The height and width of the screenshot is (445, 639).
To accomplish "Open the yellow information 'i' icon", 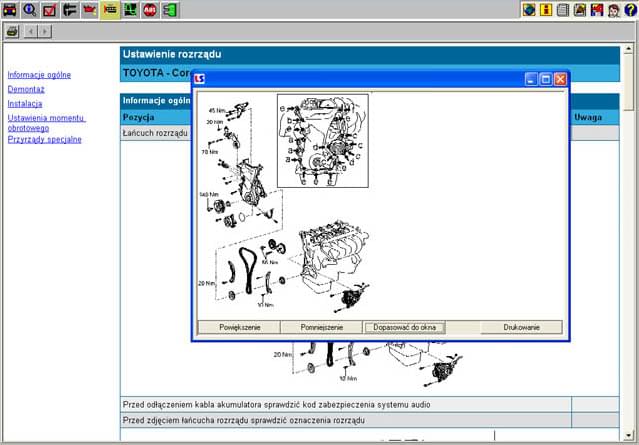I will [546, 10].
